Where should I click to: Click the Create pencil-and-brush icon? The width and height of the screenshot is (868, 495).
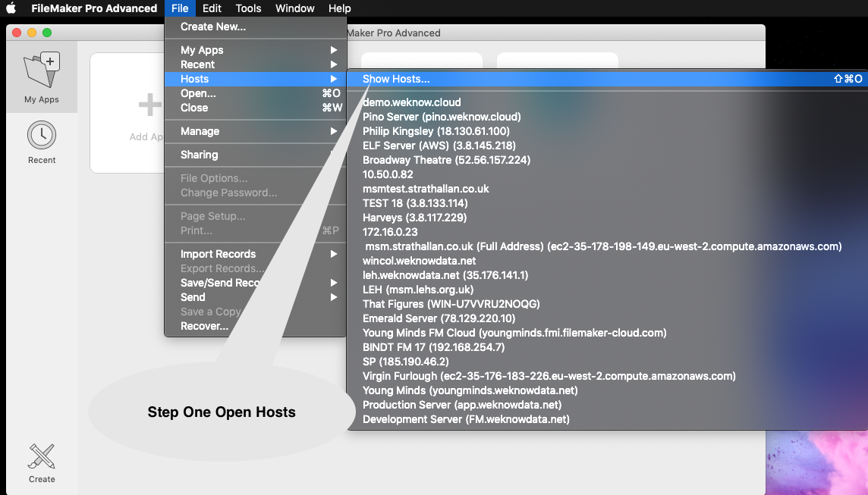tap(42, 457)
